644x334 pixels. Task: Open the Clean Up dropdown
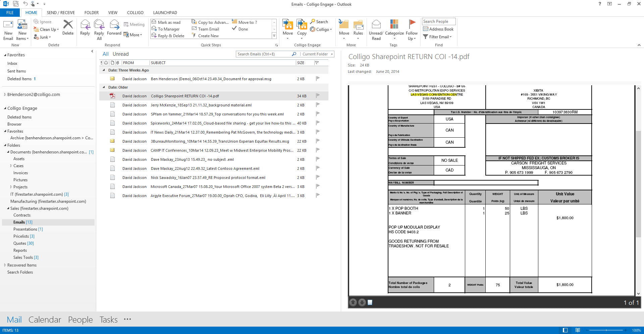[46, 30]
